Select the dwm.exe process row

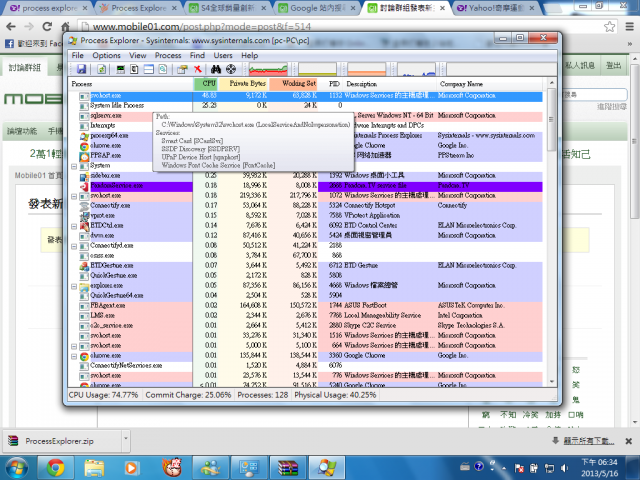[305, 236]
